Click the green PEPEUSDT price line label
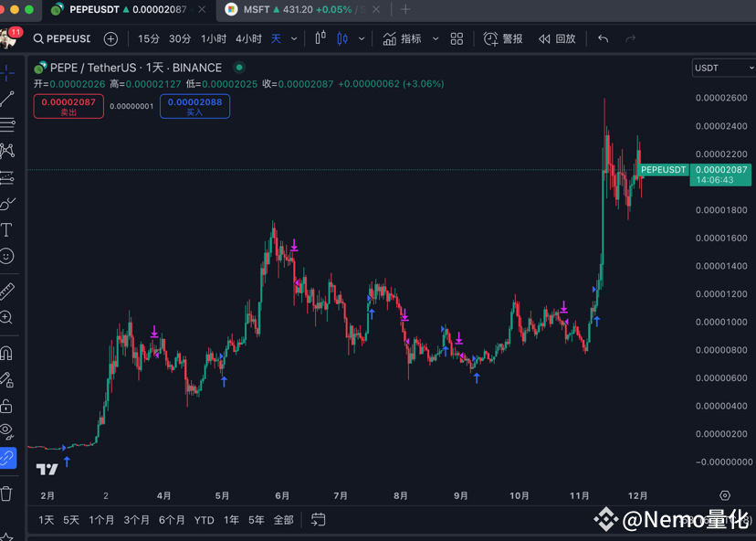The image size is (756, 541). pos(663,170)
